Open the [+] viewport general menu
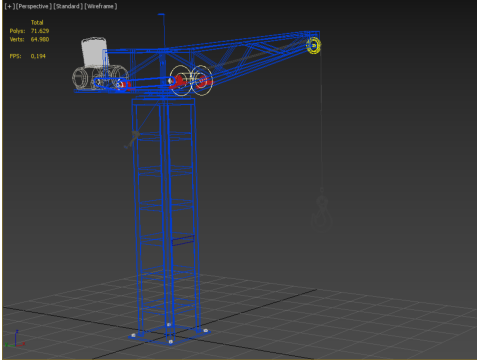480x360 pixels. click(10, 6)
